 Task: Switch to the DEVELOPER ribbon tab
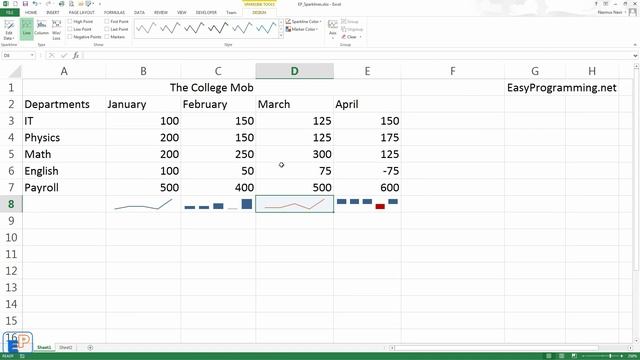tap(206, 12)
